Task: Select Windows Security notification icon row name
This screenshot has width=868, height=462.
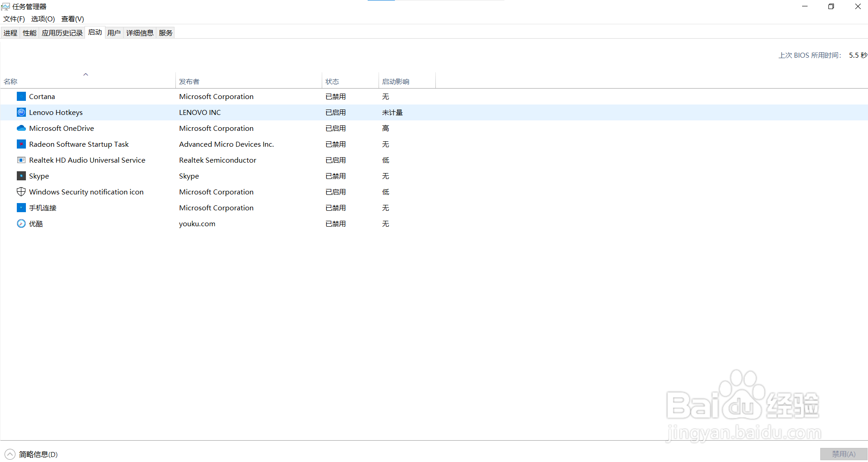Action: click(86, 192)
